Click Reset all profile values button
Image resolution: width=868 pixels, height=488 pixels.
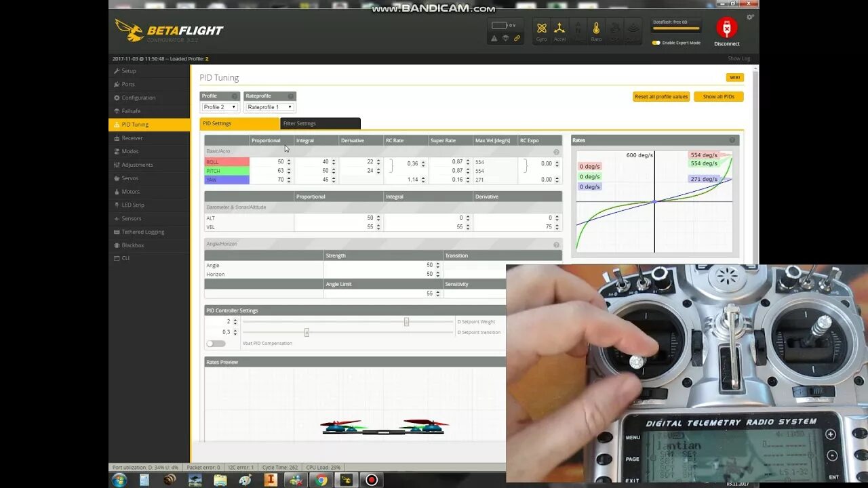[661, 97]
